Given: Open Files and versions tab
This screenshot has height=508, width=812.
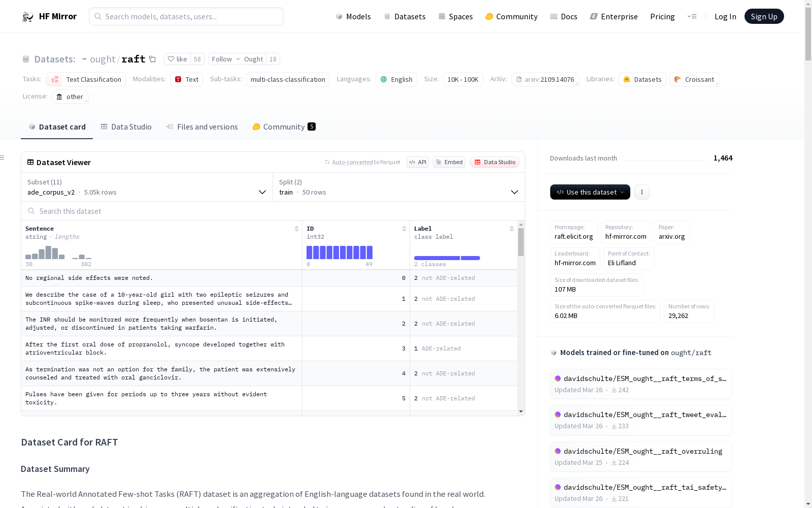Looking at the screenshot, I should (x=202, y=127).
